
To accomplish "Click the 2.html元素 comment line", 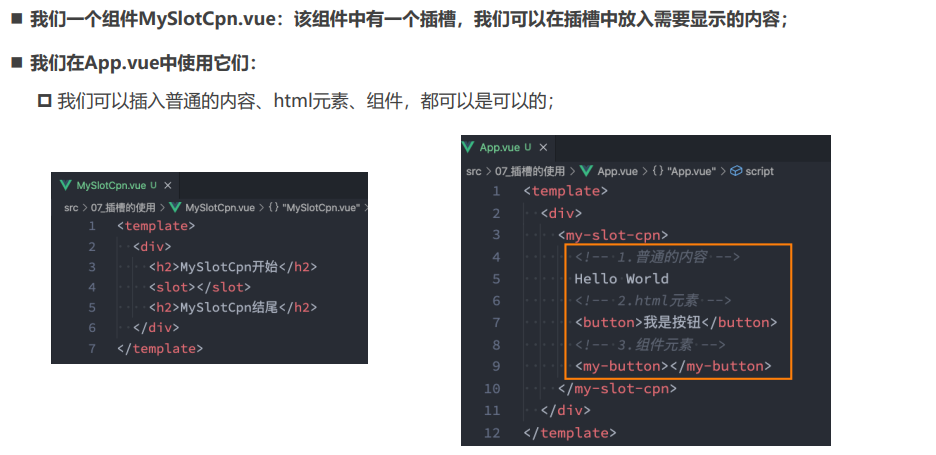I will pyautogui.click(x=652, y=301).
